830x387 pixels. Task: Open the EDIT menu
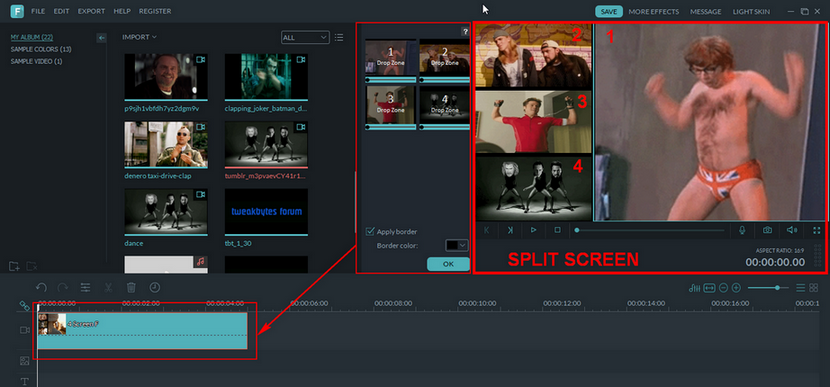(61, 11)
